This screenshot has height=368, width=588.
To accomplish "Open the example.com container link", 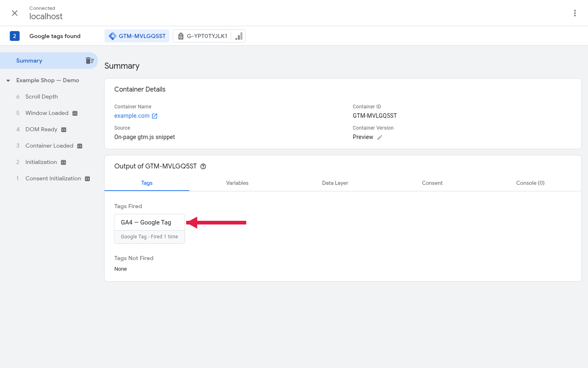I will point(132,116).
